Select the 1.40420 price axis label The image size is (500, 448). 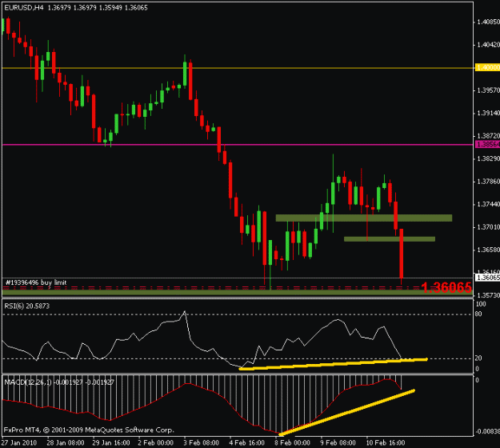click(488, 45)
